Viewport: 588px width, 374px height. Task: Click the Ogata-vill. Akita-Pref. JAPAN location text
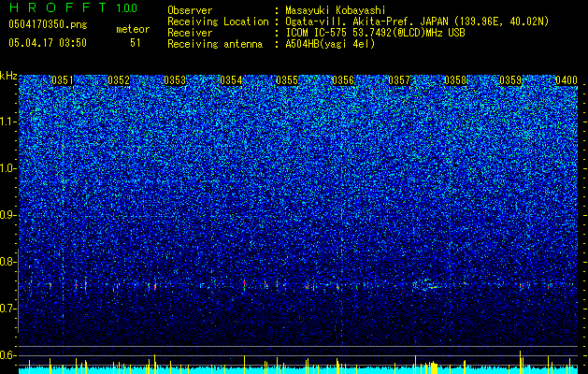[417, 22]
